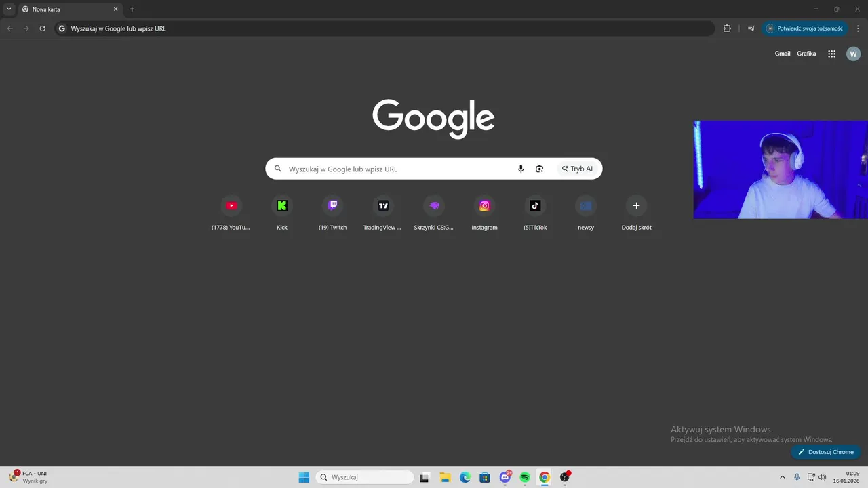Open the Google account avatar W

(853, 54)
